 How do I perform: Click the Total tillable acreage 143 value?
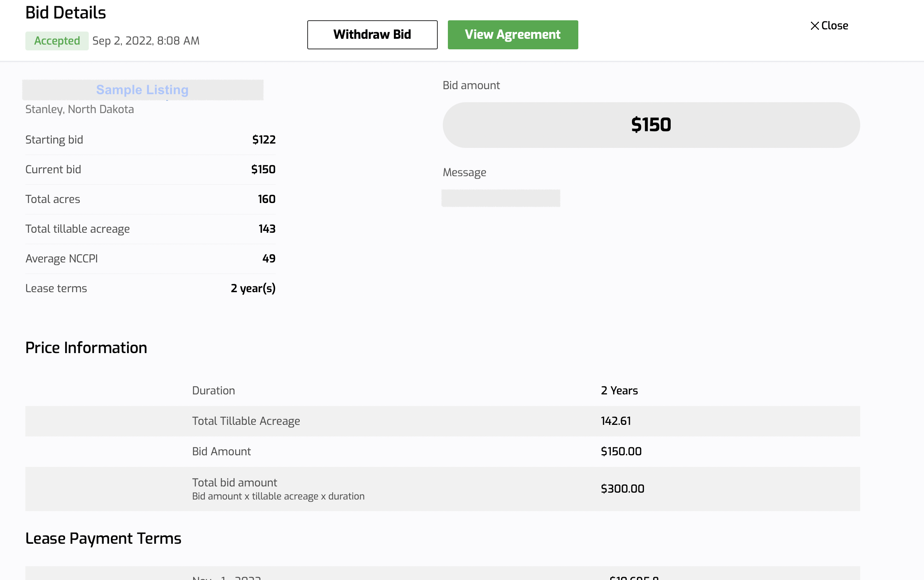click(x=267, y=229)
